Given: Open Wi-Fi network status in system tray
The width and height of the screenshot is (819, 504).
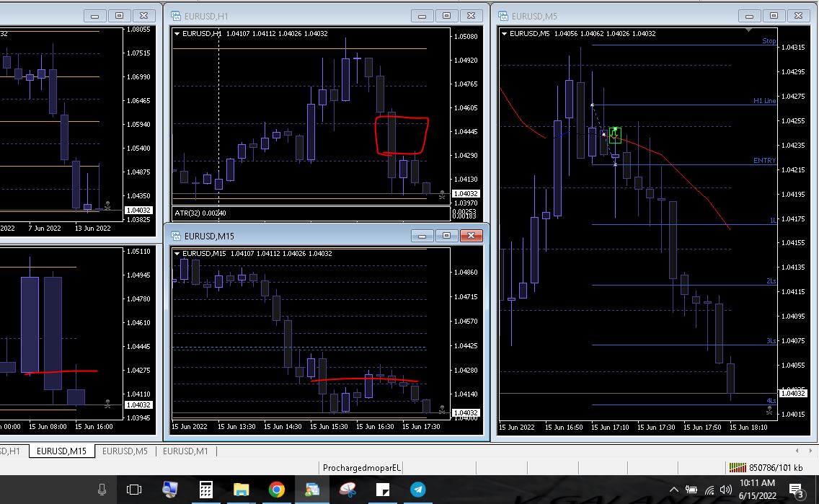Looking at the screenshot, I should pos(709,490).
